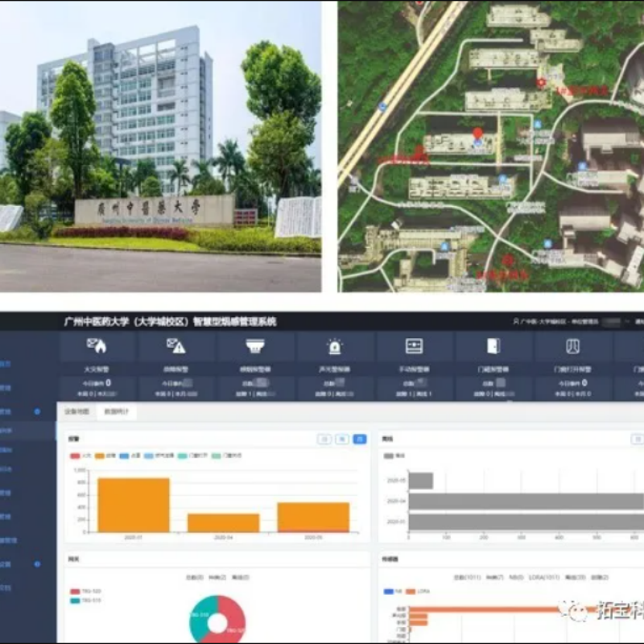Click the tallest orange bar in alarm chart
The height and width of the screenshot is (644, 644).
(134, 506)
